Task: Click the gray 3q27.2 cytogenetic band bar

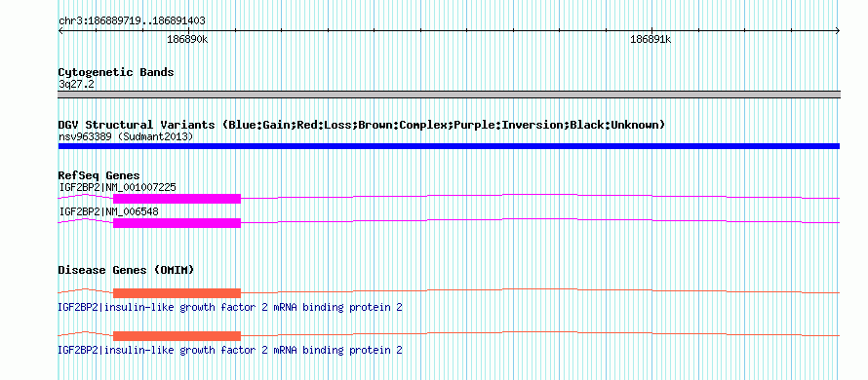Action: (449, 95)
